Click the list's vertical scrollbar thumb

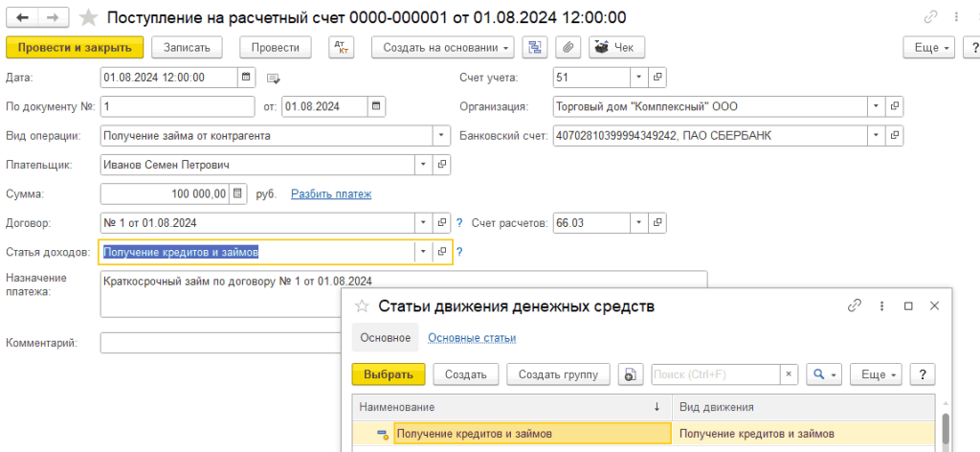(946, 429)
